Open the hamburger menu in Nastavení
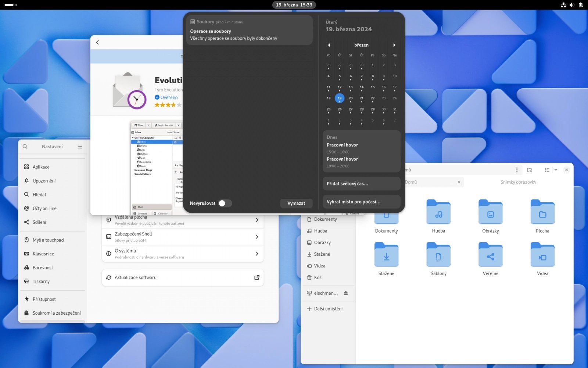This screenshot has width=588, height=368. [80, 146]
